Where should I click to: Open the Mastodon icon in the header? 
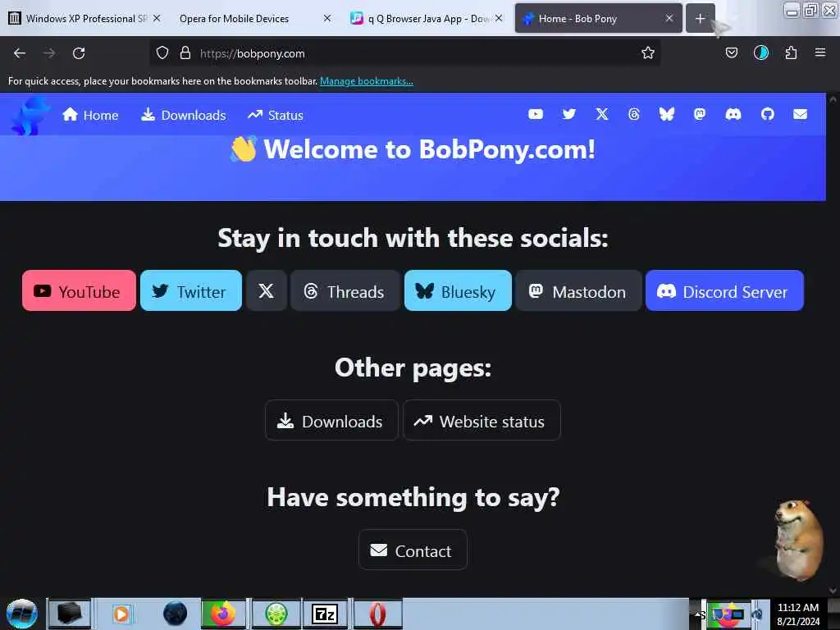click(x=699, y=114)
